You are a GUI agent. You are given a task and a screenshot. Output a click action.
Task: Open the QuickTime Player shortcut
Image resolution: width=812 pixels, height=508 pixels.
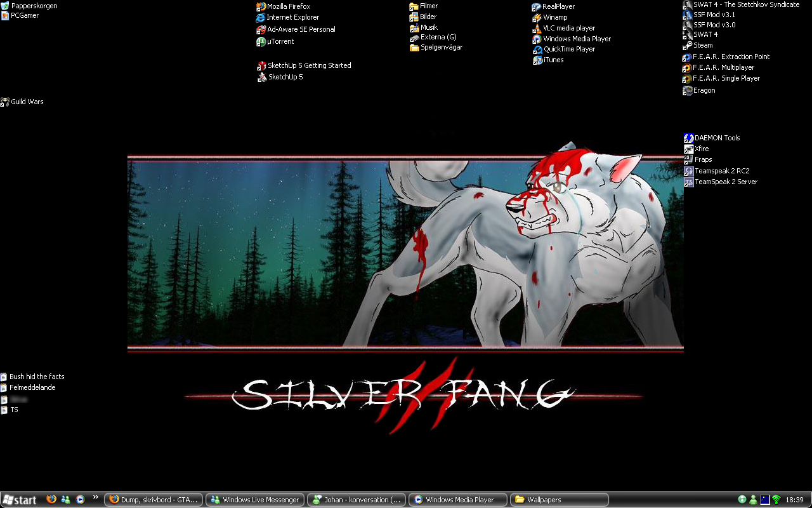coord(564,49)
